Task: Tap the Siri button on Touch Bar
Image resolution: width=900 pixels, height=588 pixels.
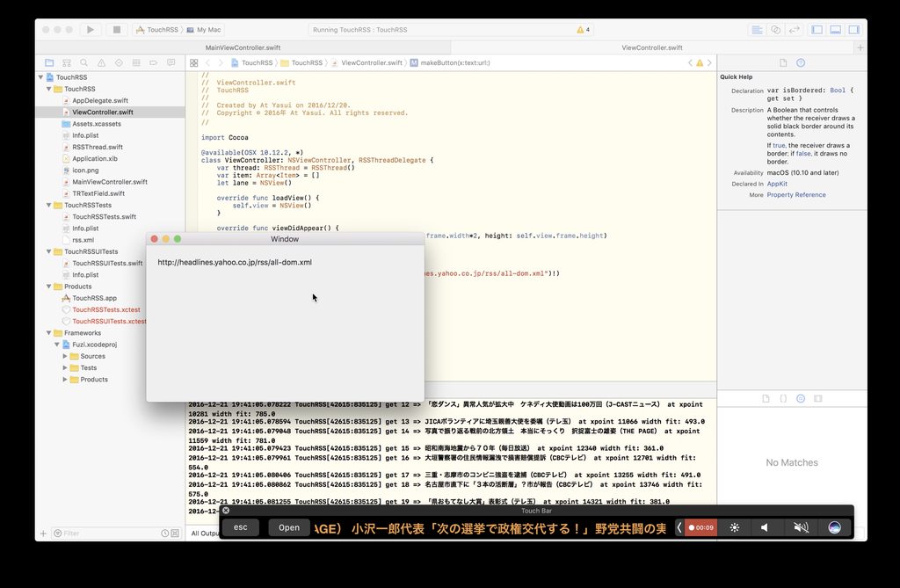Action: tap(835, 527)
